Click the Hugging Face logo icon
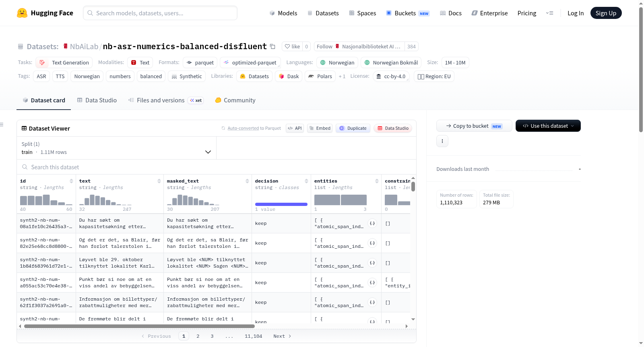 coord(22,13)
